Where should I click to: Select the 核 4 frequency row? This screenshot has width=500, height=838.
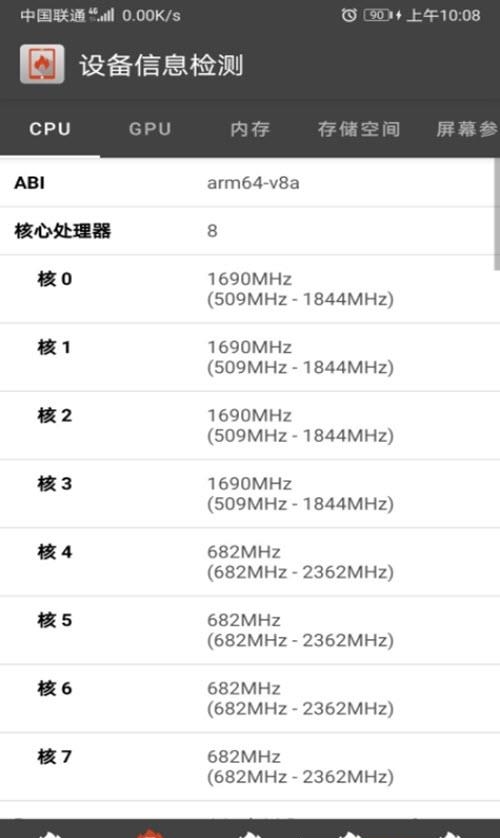pyautogui.click(x=247, y=562)
